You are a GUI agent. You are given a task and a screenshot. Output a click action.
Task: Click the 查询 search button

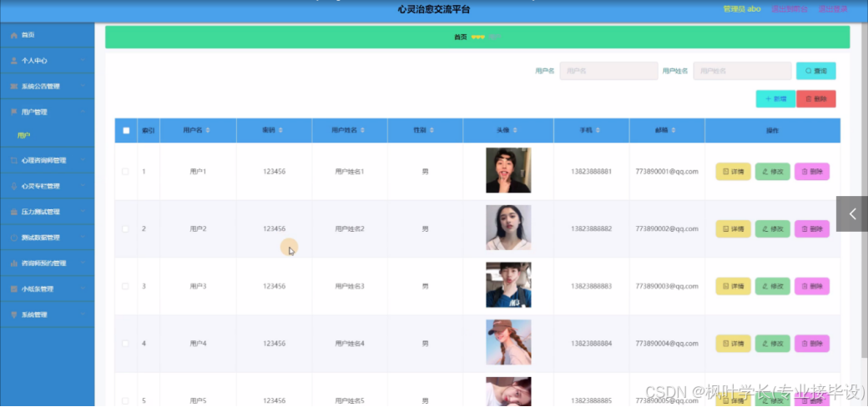(x=816, y=71)
